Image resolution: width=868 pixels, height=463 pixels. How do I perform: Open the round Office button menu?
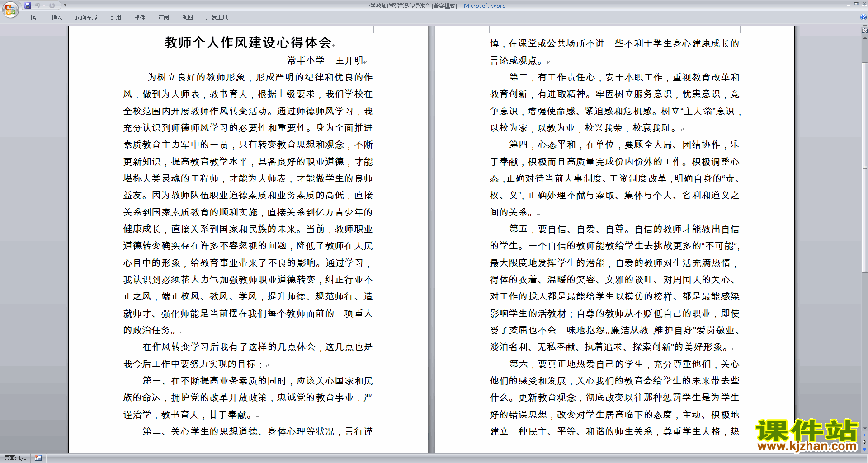(x=10, y=9)
